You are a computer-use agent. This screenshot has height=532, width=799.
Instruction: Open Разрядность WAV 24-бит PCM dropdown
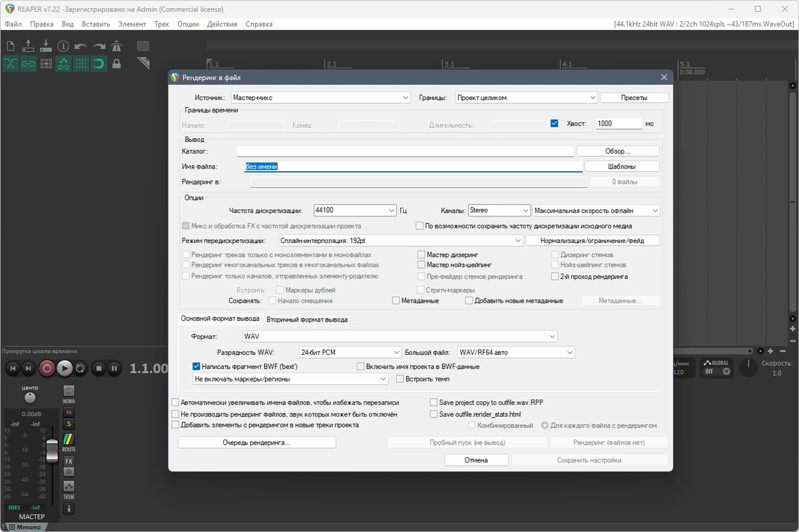350,352
